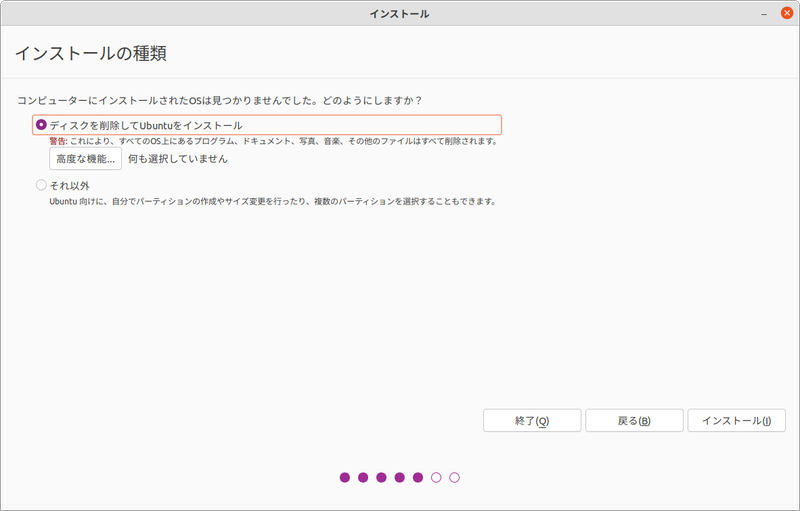Click the red '警告:' warning label
The height and width of the screenshot is (511, 800).
click(x=58, y=141)
